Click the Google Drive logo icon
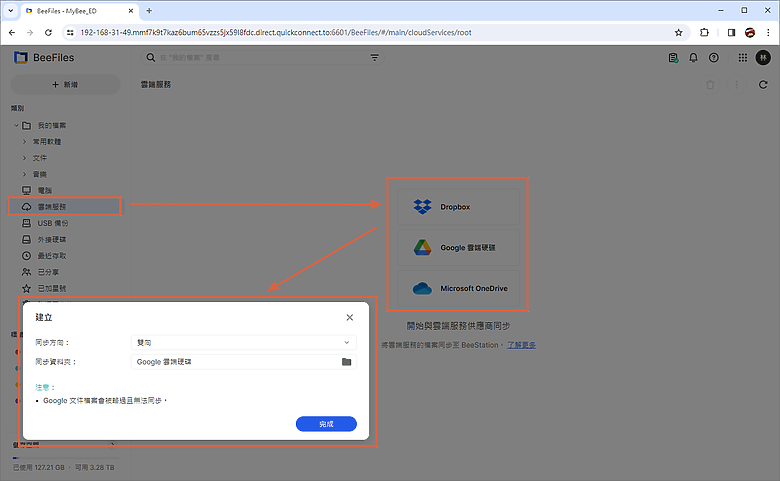 [x=422, y=247]
